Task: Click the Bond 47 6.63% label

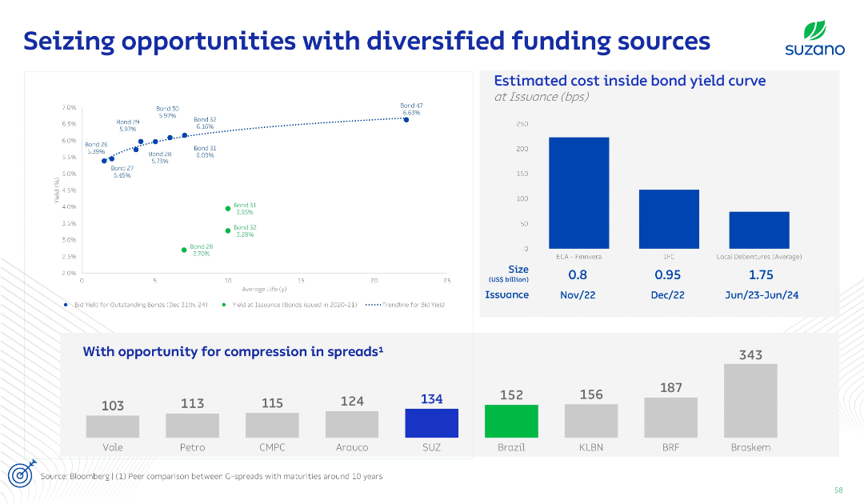Action: pyautogui.click(x=411, y=109)
